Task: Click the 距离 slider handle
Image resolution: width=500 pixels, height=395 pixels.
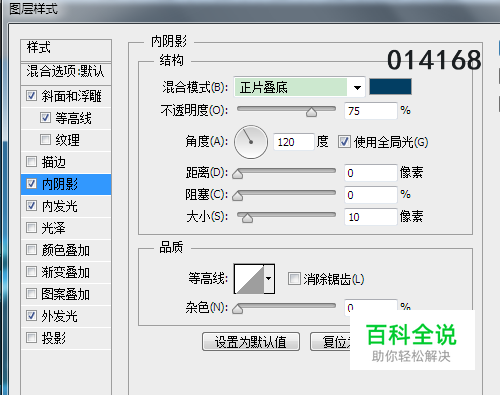Action: point(238,174)
